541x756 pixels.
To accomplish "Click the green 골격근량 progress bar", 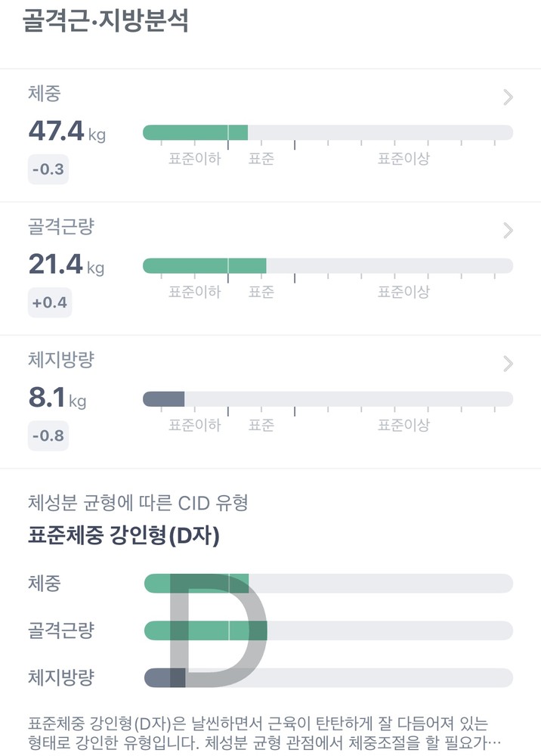I will tap(204, 265).
